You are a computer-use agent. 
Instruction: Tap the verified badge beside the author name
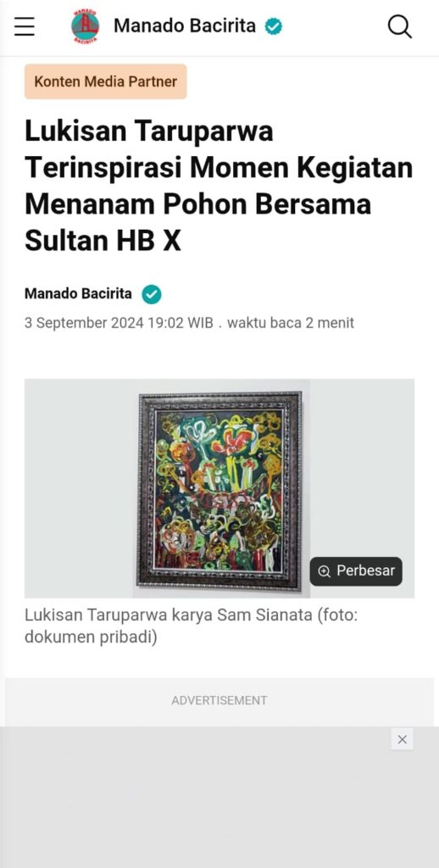pos(151,294)
